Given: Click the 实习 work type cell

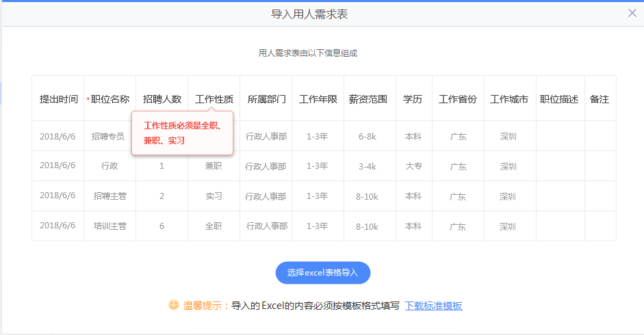Looking at the screenshot, I should point(214,196).
